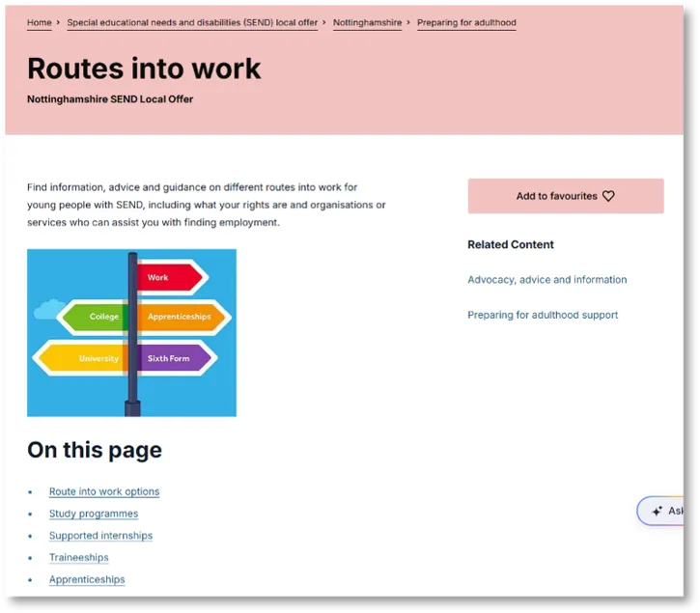Click the On this page heading
Image resolution: width=700 pixels, height=613 pixels.
tap(95, 450)
